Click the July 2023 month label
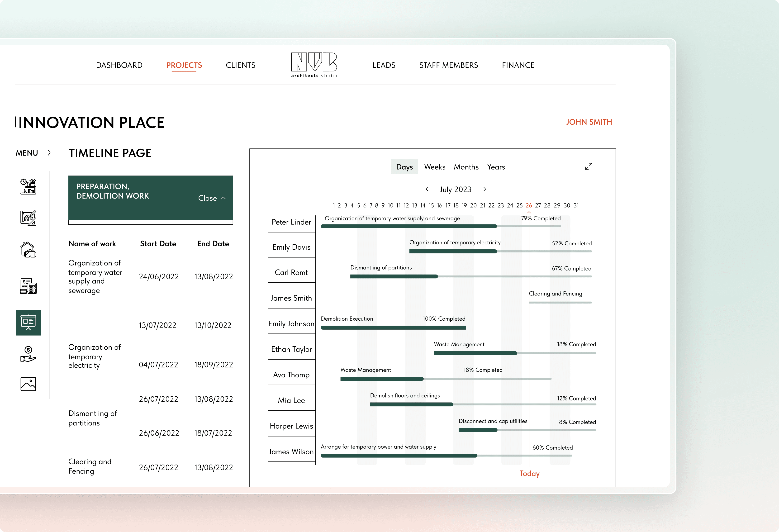The height and width of the screenshot is (532, 779). (x=456, y=189)
